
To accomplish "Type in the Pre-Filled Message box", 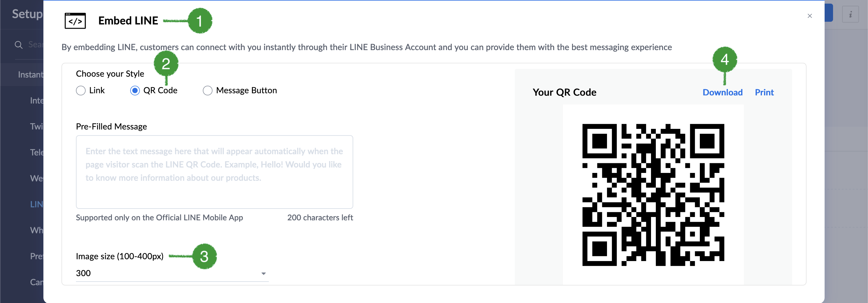I will tap(214, 172).
